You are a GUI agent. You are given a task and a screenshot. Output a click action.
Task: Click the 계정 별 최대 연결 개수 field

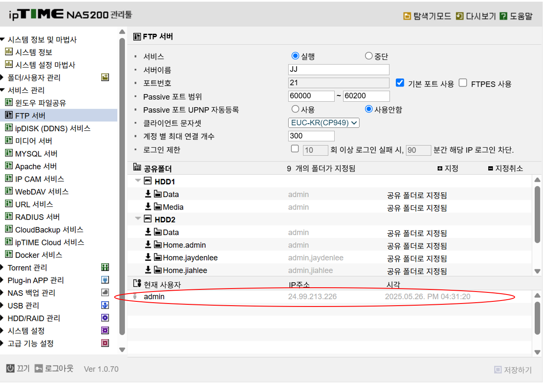tap(312, 136)
